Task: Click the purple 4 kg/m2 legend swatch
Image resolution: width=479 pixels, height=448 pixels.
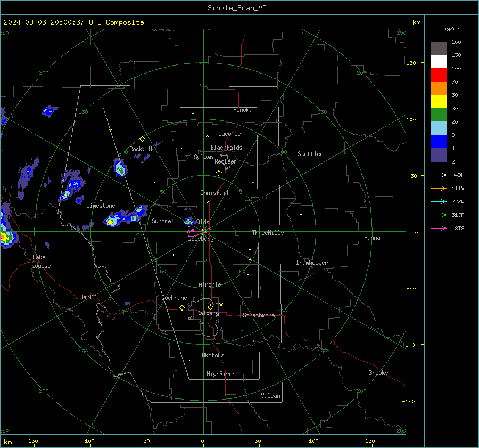Action: coord(439,154)
